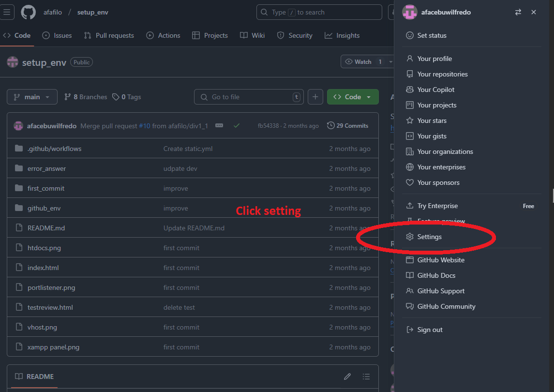Screen dimensions: 554x392
Task: Select Settings in the user menu
Action: click(429, 237)
